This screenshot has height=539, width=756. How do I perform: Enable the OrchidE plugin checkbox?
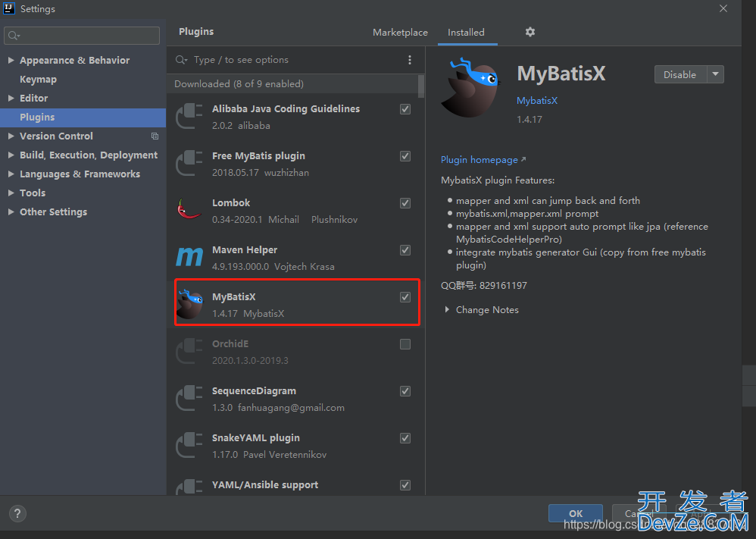pos(405,344)
